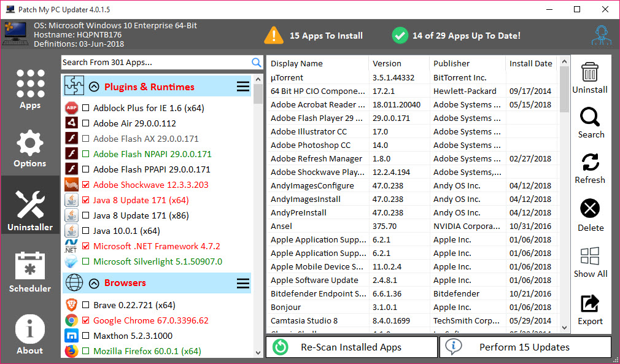
Task: Open the Options gear section
Action: point(30,149)
